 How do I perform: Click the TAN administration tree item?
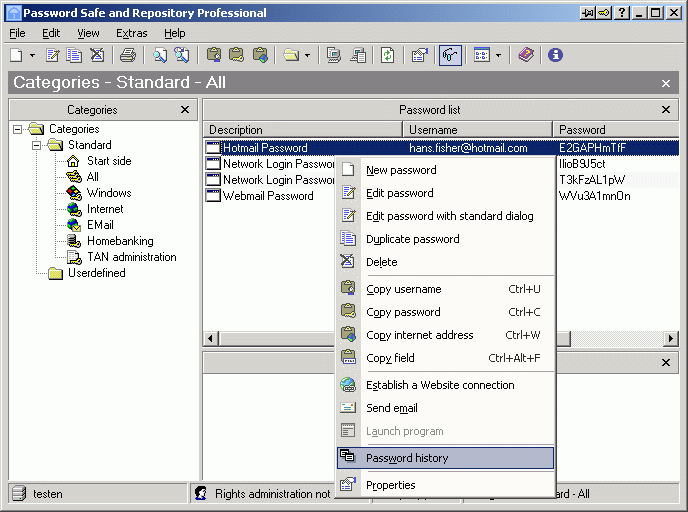coord(131,257)
